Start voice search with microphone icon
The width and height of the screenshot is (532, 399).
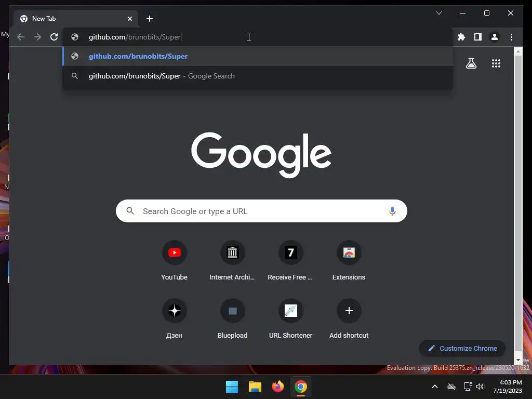click(392, 211)
